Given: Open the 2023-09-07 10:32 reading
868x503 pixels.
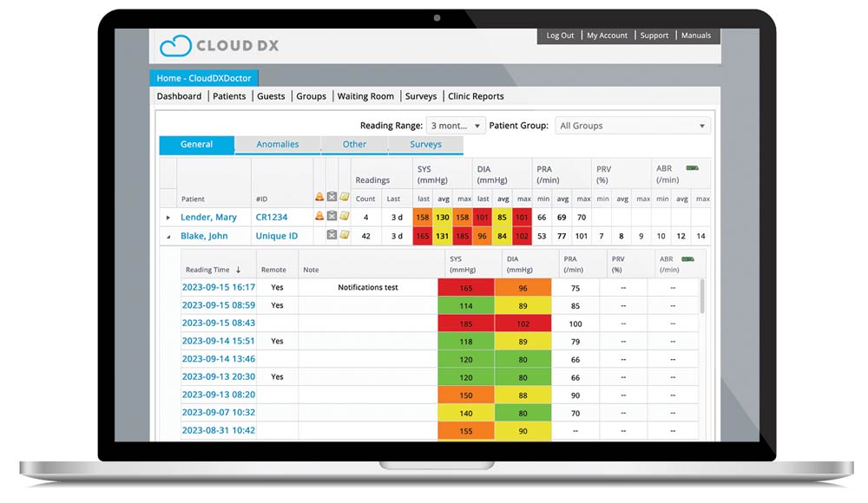Looking at the screenshot, I should [219, 412].
